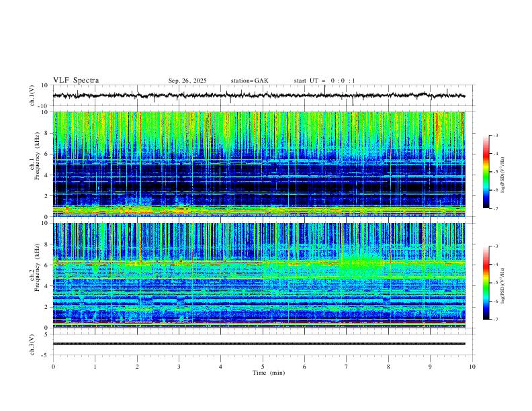Screen dimensions: 532x411
Task: Click Time axis tick label "10"
Action: tap(472, 367)
